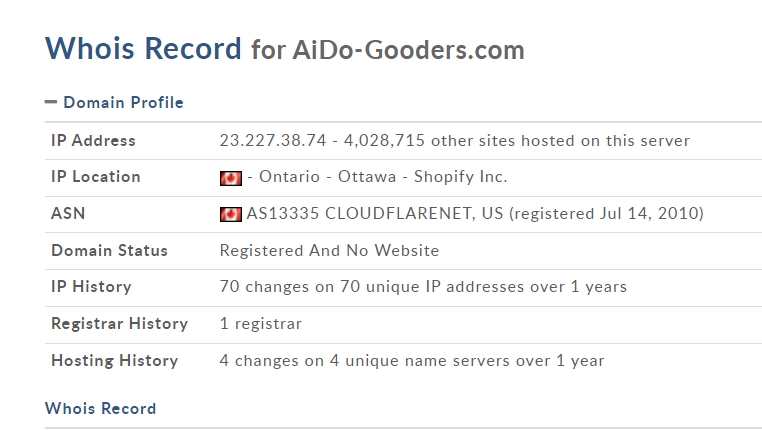Click the lower Whois Record section heading
762x430 pixels.
tap(101, 409)
